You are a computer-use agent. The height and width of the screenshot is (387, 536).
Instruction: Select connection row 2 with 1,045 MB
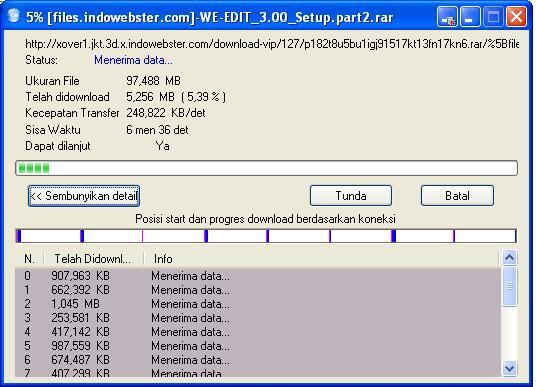[x=258, y=304]
